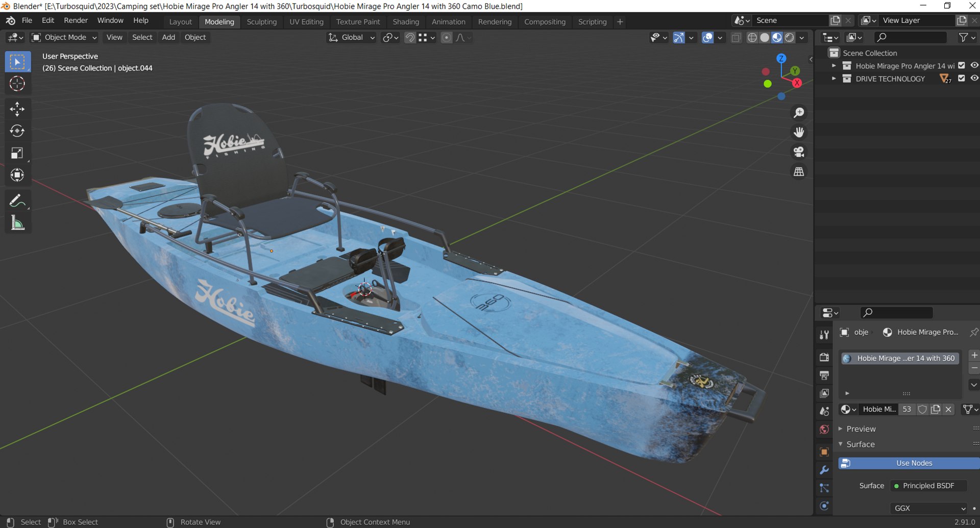Click the Use Nodes button
Screen dimensions: 980x528
pyautogui.click(x=909, y=463)
